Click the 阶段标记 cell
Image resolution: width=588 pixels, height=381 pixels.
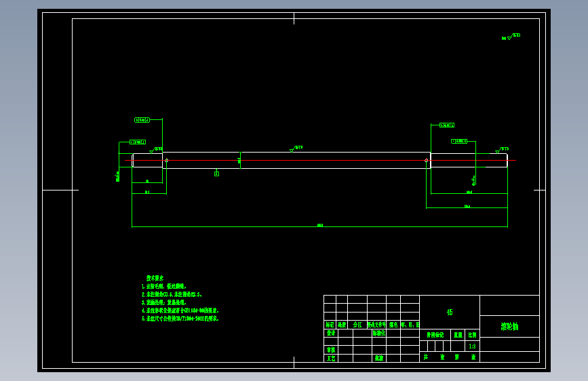pyautogui.click(x=435, y=335)
